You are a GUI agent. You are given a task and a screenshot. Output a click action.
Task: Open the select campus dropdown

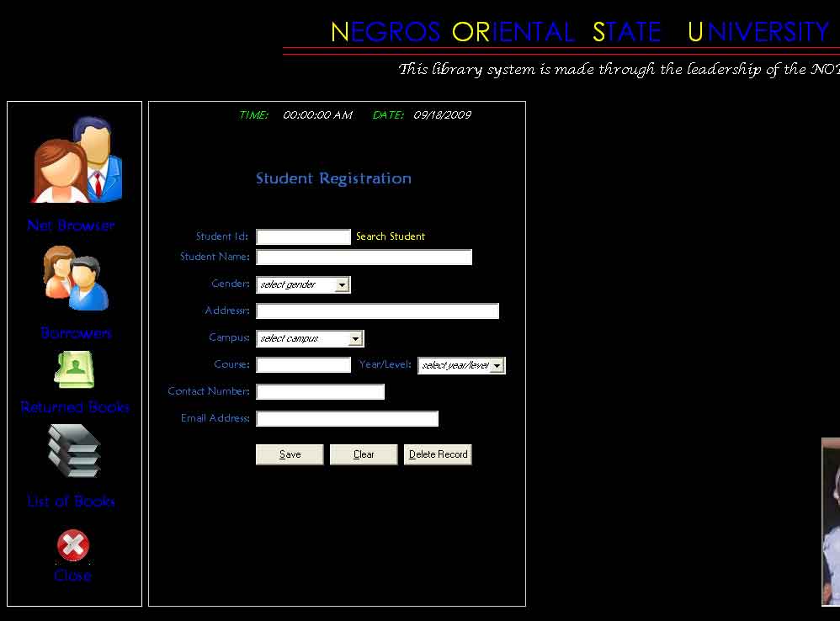click(311, 338)
